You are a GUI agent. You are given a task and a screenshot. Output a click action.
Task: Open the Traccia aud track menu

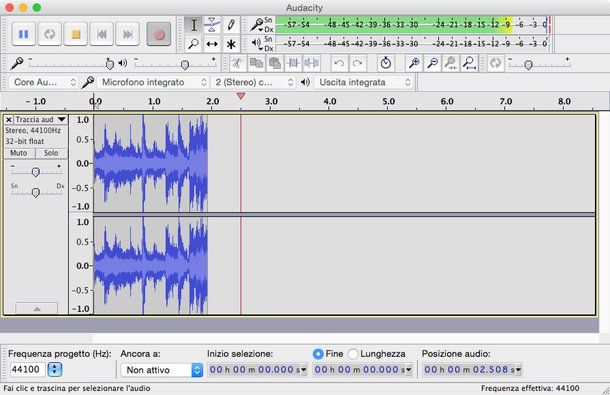(40, 119)
